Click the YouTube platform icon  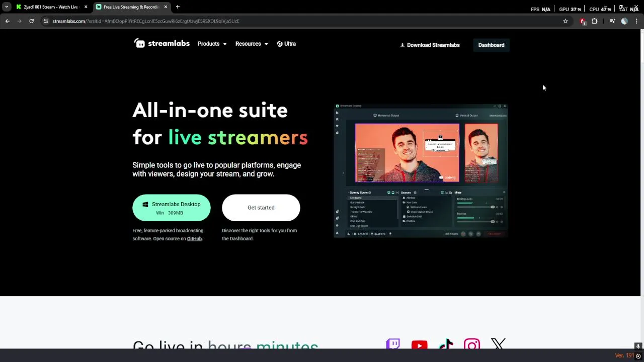(x=419, y=345)
